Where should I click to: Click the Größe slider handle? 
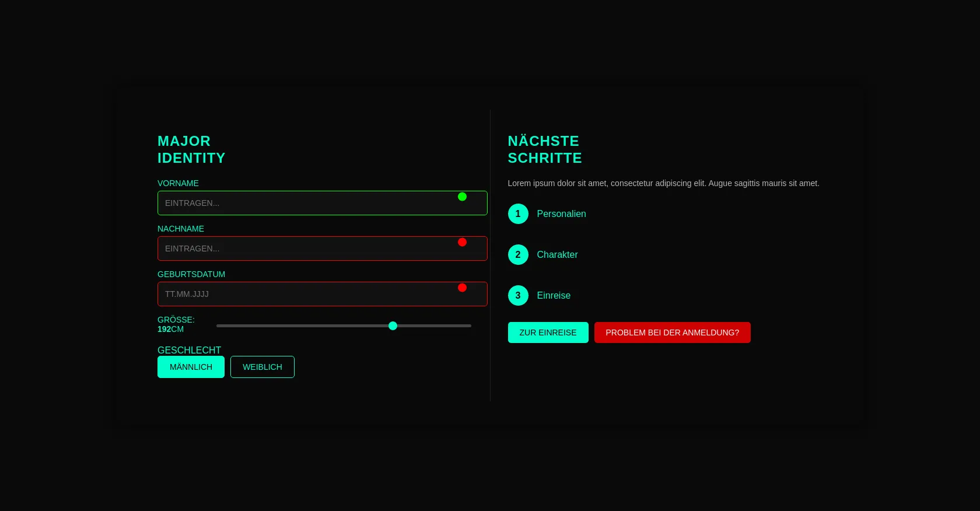pos(393,325)
